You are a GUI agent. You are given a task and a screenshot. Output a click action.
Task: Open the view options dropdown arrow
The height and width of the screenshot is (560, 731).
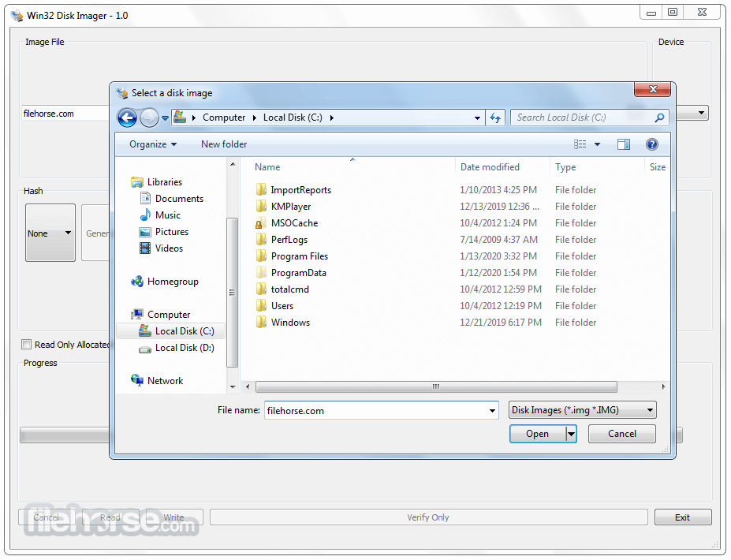click(x=597, y=144)
